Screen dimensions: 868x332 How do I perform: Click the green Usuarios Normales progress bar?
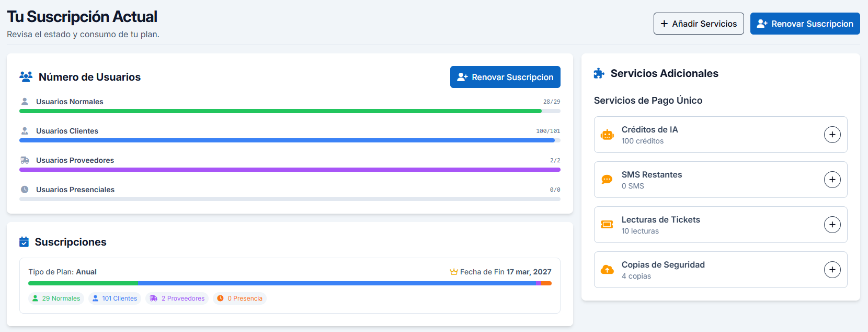tap(280, 111)
